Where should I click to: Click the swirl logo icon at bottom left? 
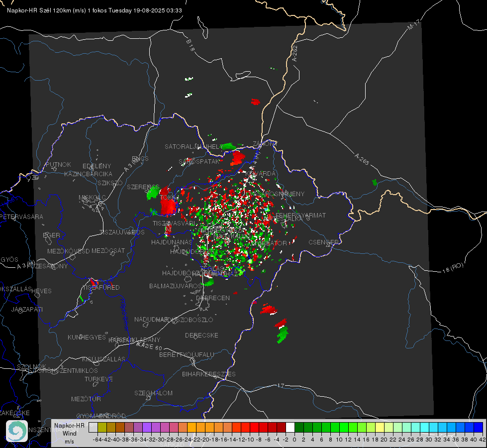16,431
